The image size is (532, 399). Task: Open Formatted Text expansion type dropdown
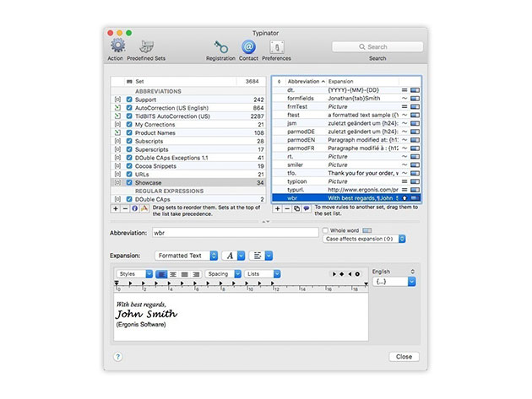(x=187, y=256)
